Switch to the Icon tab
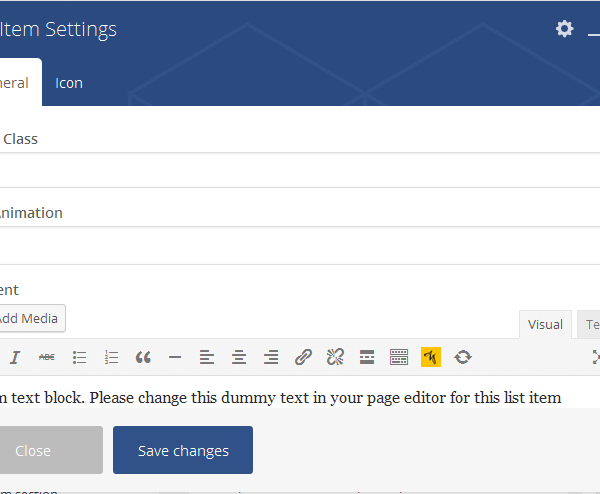This screenshot has height=494, width=600. tap(69, 83)
